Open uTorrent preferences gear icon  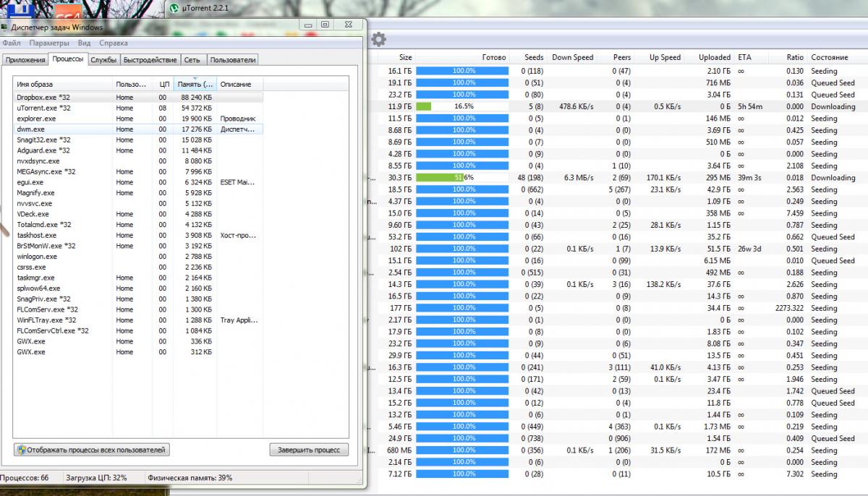pos(378,39)
